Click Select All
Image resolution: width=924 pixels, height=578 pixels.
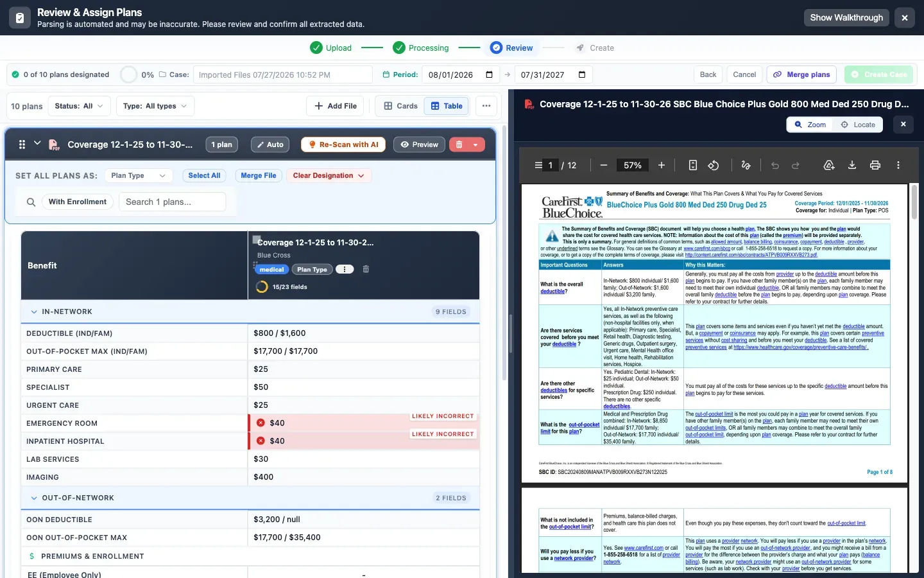click(x=204, y=175)
